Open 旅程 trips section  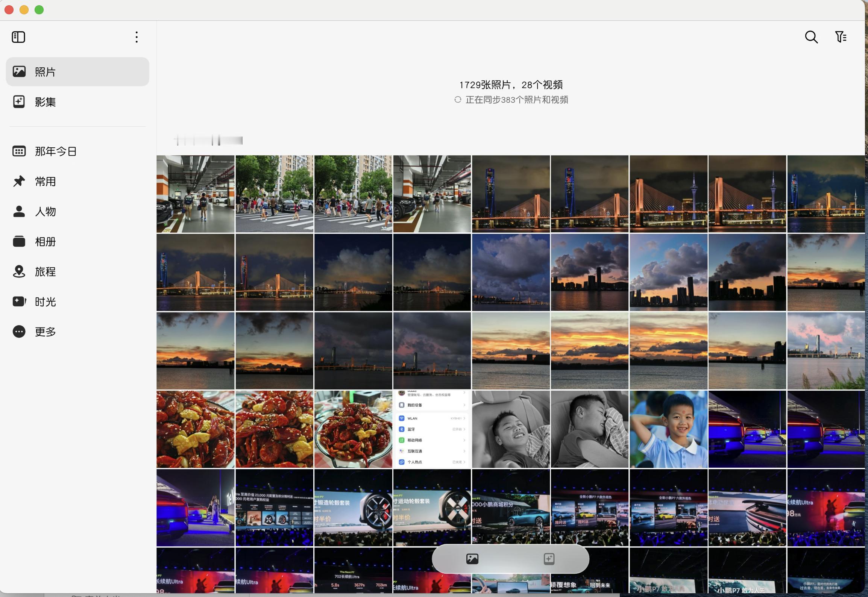[x=77, y=271]
